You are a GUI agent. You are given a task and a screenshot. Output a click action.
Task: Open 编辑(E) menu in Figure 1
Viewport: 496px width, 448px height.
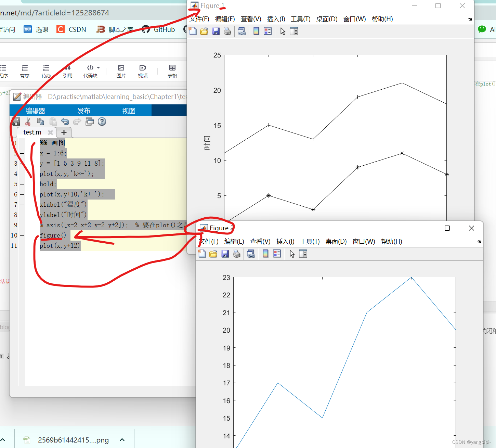[x=225, y=19]
